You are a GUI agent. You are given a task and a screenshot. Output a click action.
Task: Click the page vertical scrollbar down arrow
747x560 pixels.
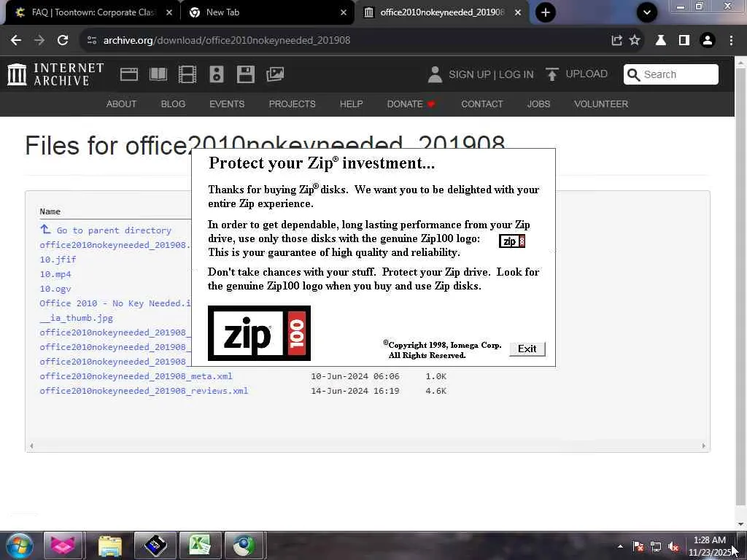pyautogui.click(x=741, y=524)
